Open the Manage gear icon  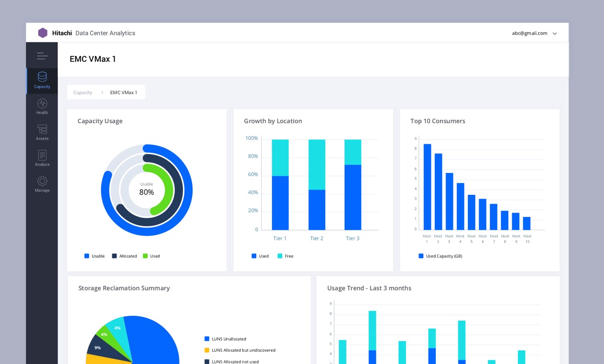42,184
